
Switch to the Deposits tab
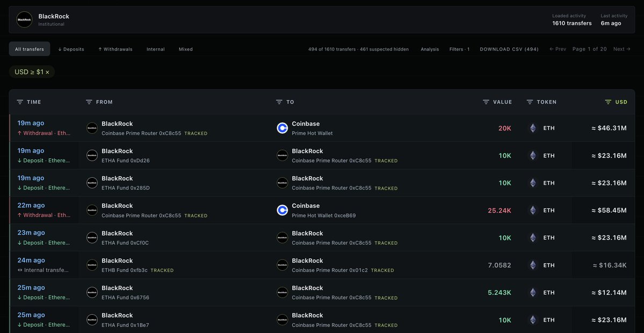[x=71, y=49]
